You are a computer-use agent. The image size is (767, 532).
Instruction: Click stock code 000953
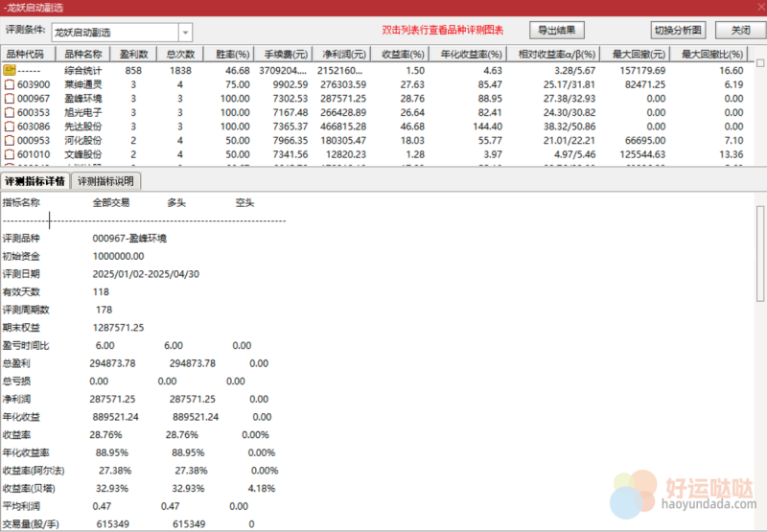pos(34,140)
